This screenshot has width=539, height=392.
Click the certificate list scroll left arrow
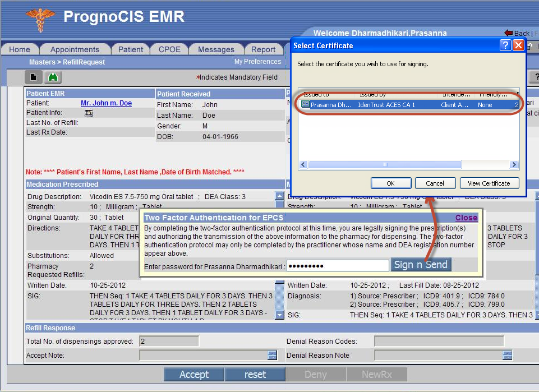303,164
